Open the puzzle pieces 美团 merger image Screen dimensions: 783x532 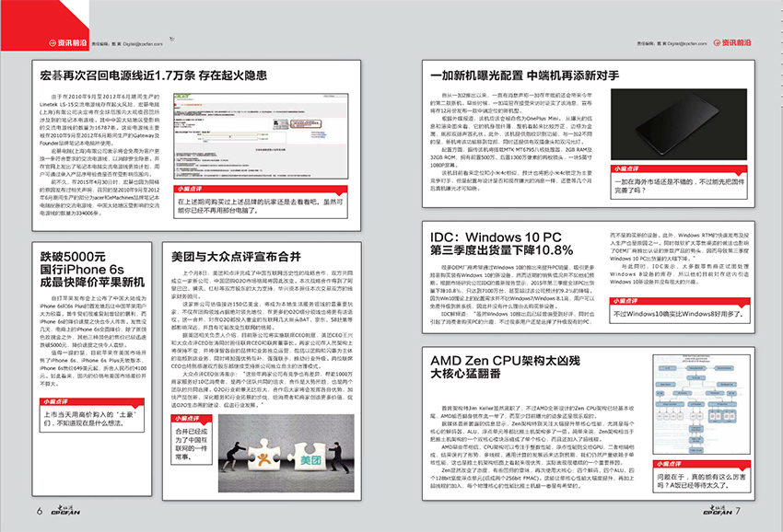(x=286, y=453)
